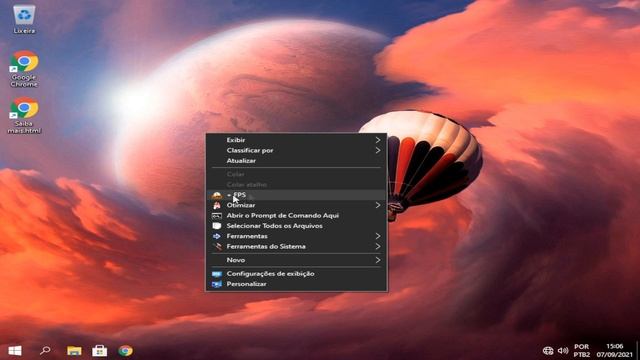640x360 pixels.
Task: Choose Selecionar Todos os Arquivos
Action: click(x=296, y=226)
